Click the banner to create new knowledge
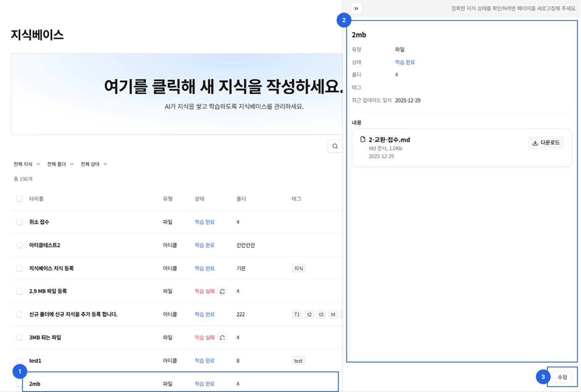Viewport: 581px width, 392px height. coord(177,94)
